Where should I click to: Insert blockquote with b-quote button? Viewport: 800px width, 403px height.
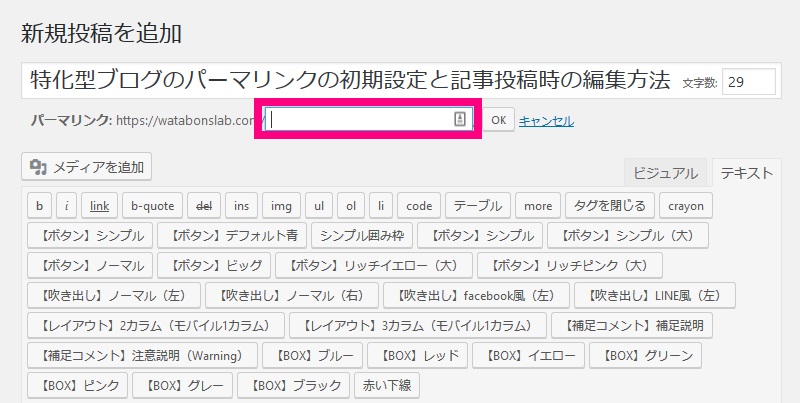point(153,206)
